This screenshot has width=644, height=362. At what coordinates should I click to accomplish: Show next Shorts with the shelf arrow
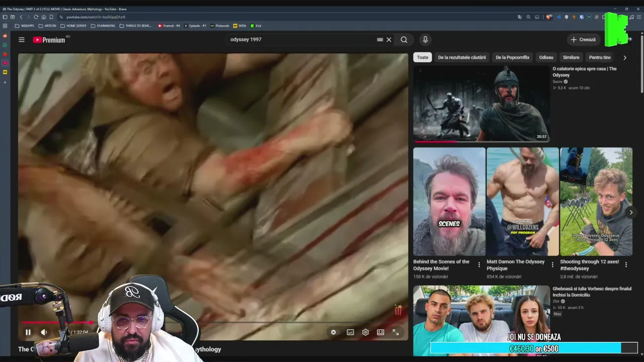pyautogui.click(x=631, y=212)
